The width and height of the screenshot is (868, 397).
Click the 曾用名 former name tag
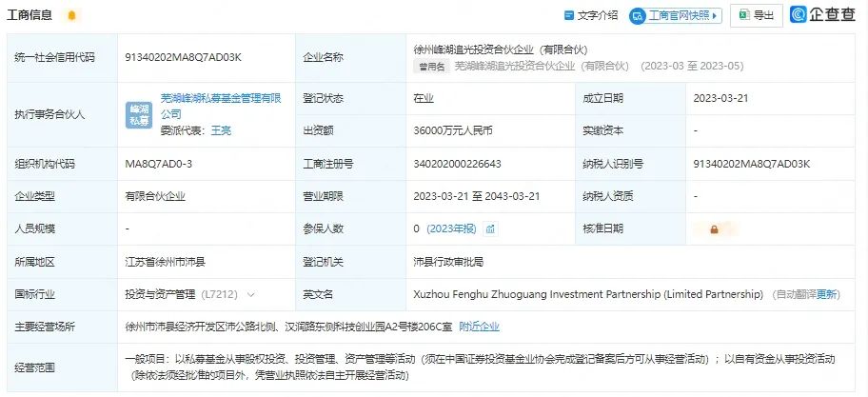click(432, 67)
